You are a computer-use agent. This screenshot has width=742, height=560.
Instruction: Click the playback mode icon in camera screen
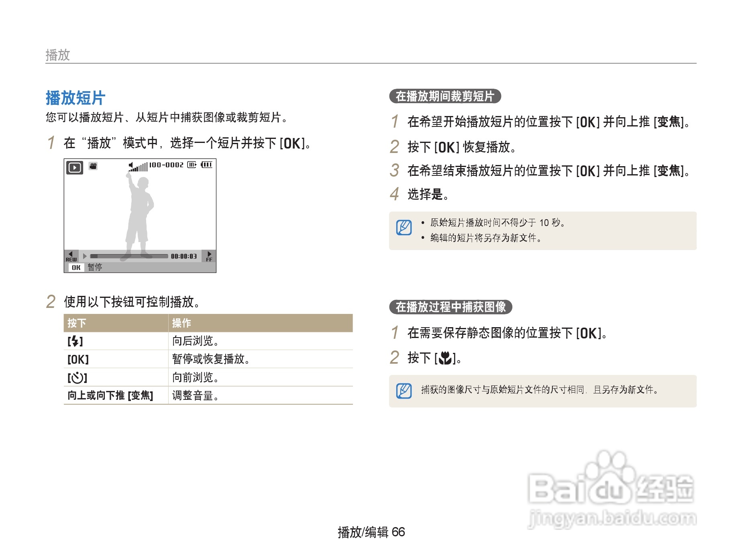point(75,167)
